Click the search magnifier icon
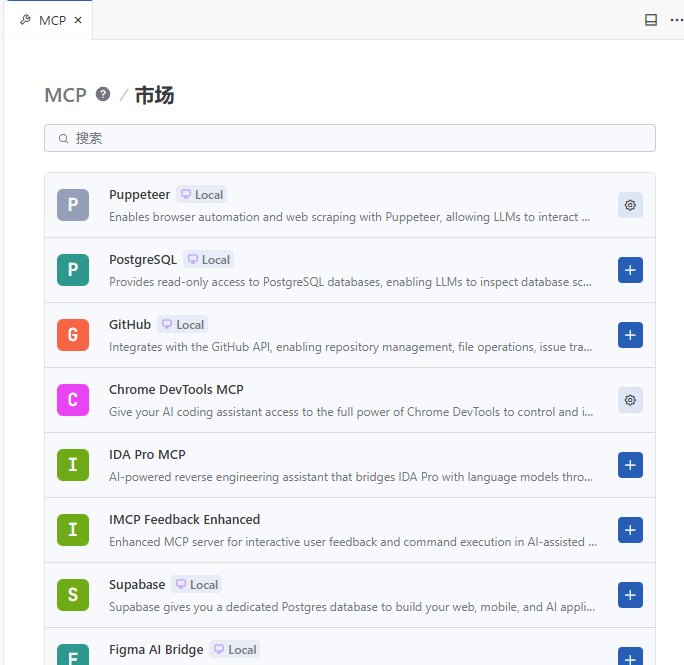684x665 pixels. pos(64,139)
